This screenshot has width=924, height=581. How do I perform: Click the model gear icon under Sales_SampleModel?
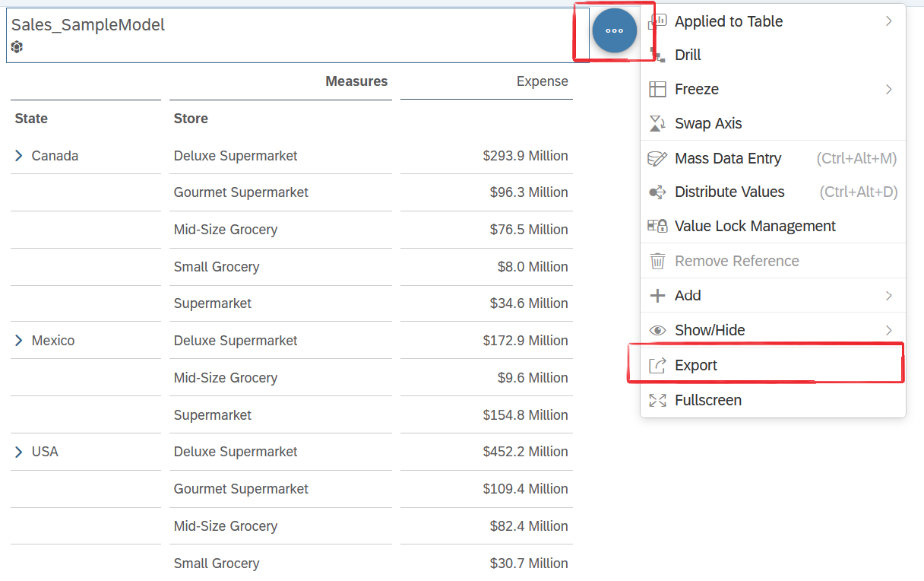pyautogui.click(x=17, y=47)
